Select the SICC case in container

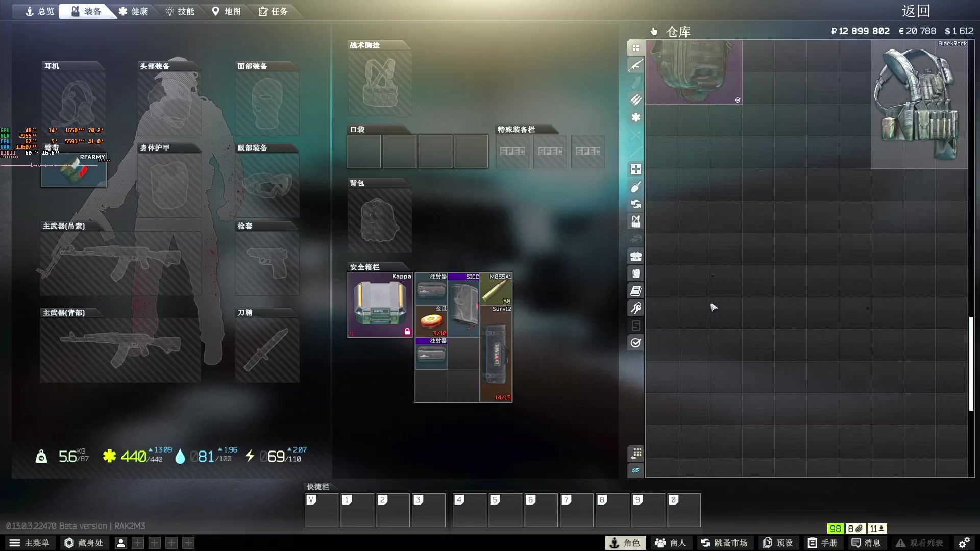(464, 305)
